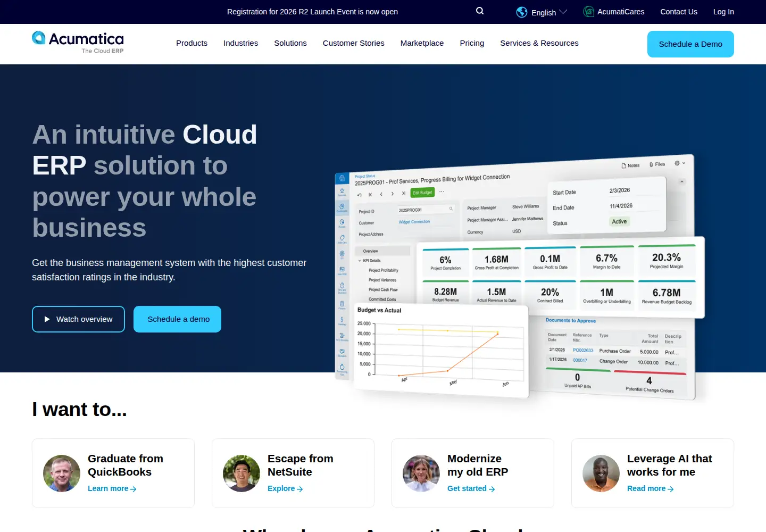This screenshot has height=532, width=766.
Task: Click the Leverage AI that works heading
Action: pyautogui.click(x=669, y=465)
